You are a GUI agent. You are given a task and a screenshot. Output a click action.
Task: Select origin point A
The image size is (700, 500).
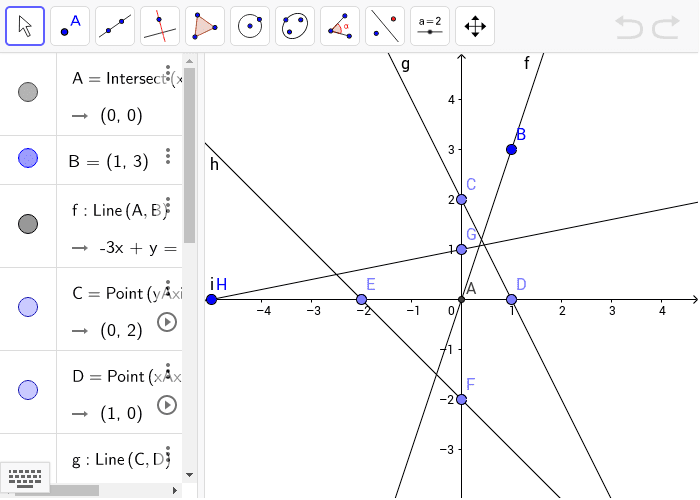[462, 300]
